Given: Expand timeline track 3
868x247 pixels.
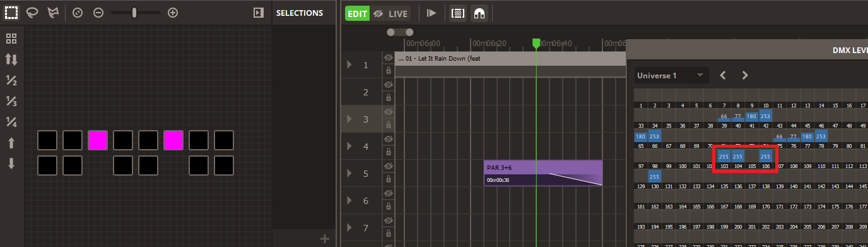Looking at the screenshot, I should (x=349, y=119).
